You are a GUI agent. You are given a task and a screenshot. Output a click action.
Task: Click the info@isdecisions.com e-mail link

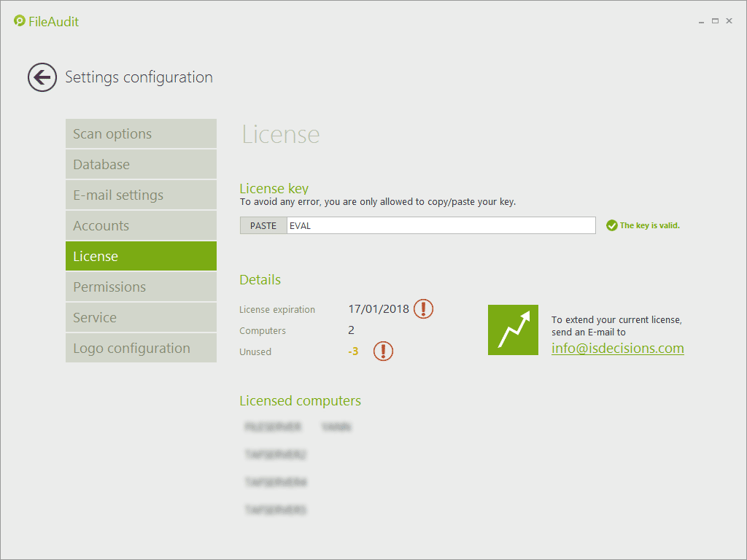617,349
